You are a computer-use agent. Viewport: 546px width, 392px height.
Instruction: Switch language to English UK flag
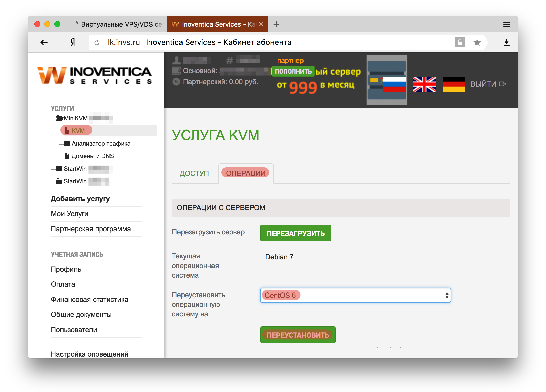coord(424,84)
